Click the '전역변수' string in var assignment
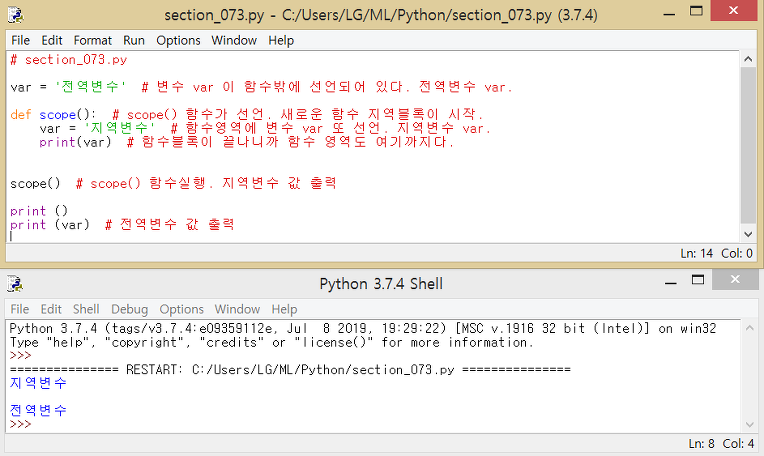The width and height of the screenshot is (764, 456). pos(90,87)
